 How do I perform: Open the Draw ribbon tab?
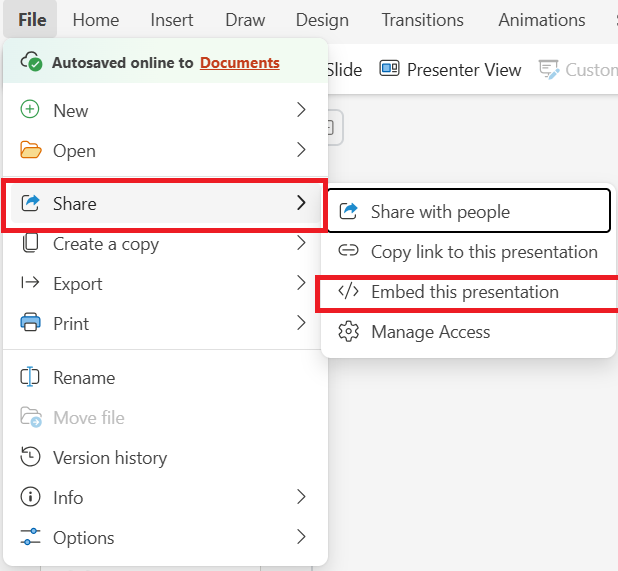point(245,20)
